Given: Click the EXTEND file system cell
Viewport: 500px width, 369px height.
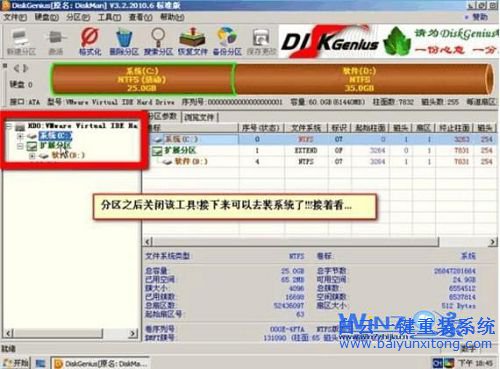Looking at the screenshot, I should tap(305, 151).
